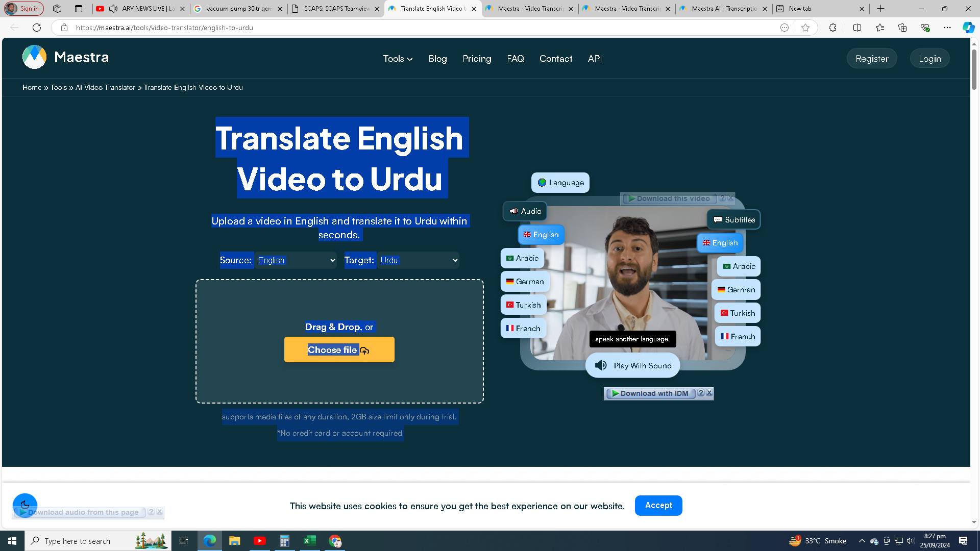980x551 pixels.
Task: Expand the Tools navigation menu
Action: click(x=398, y=59)
